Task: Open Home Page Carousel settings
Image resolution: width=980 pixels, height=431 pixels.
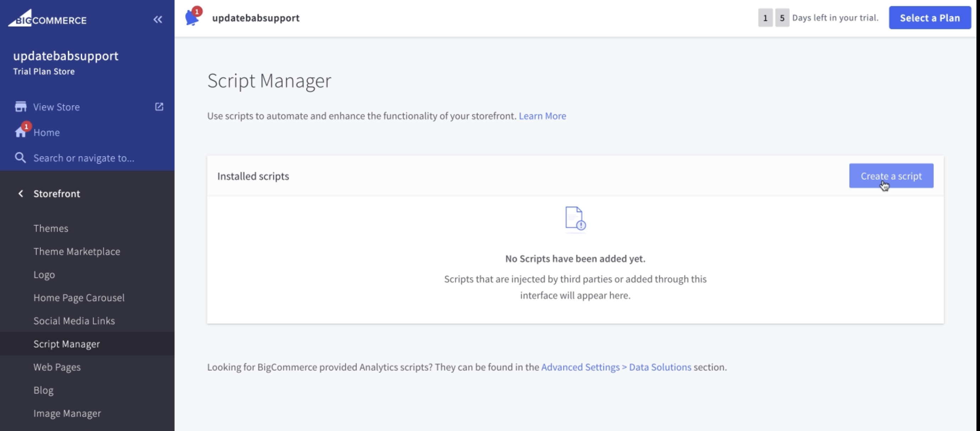Action: click(x=79, y=298)
